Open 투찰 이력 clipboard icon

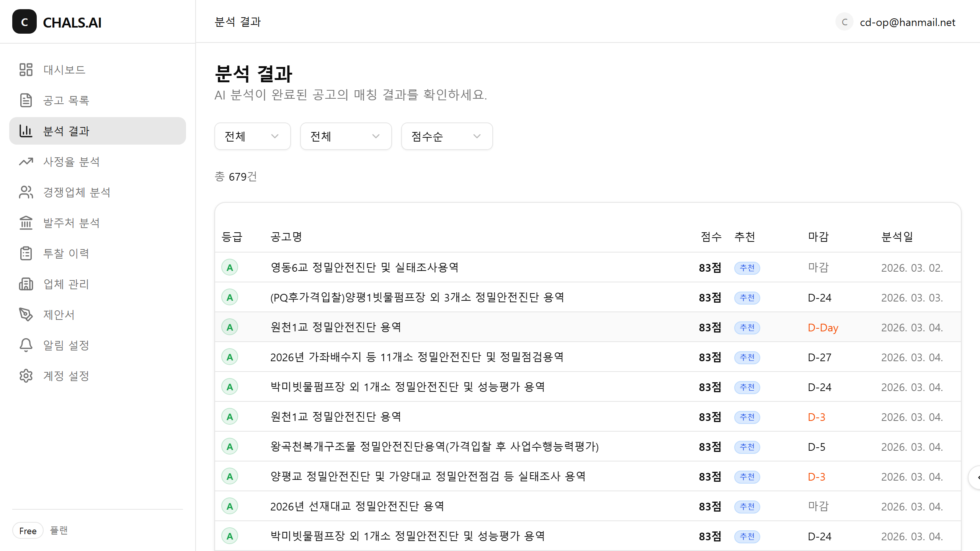26,253
